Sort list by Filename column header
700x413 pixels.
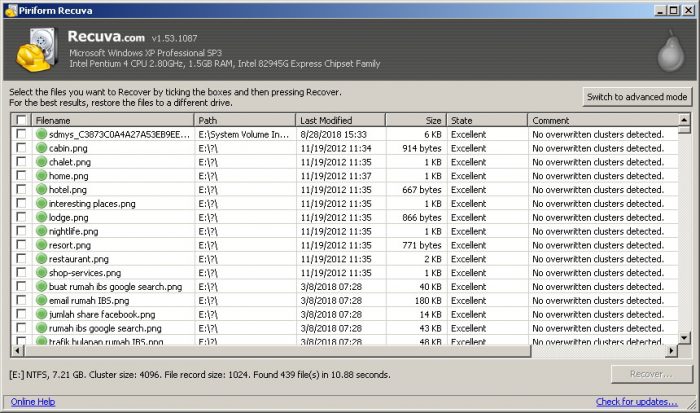pyautogui.click(x=113, y=120)
